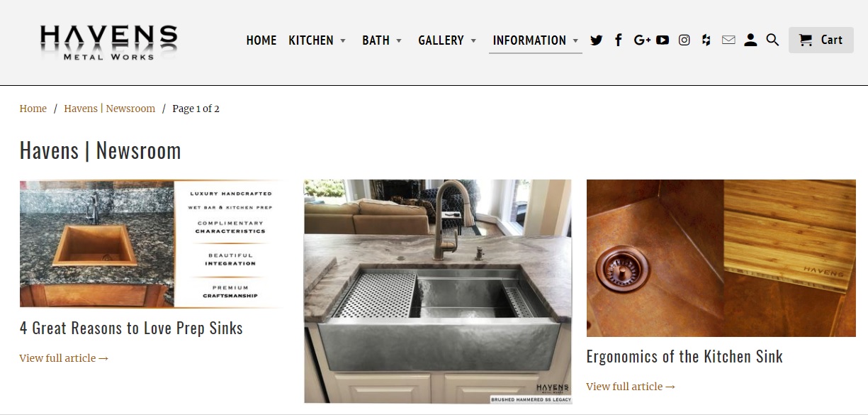Image resolution: width=868 pixels, height=415 pixels.
Task: Expand the Information dropdown menu
Action: 536,40
